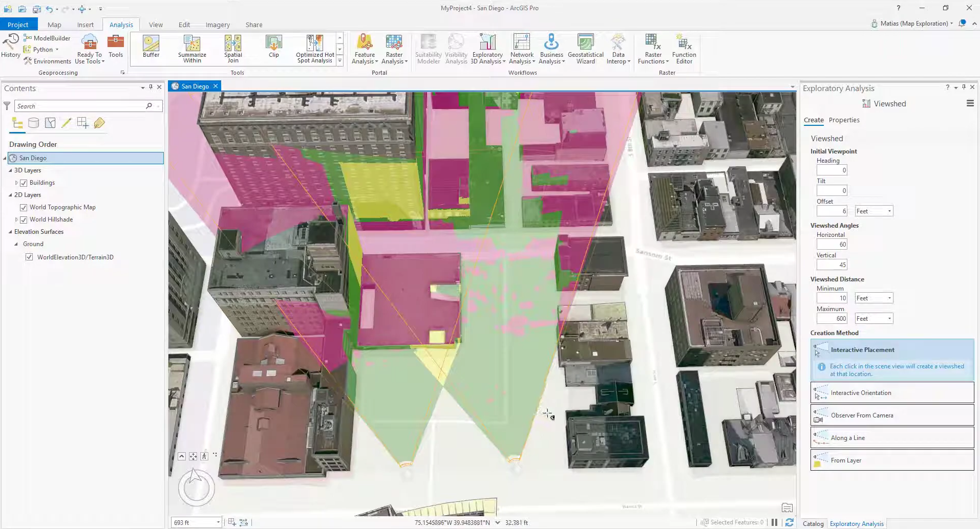Open the Function Editor
This screenshot has height=529, width=980.
[684, 49]
